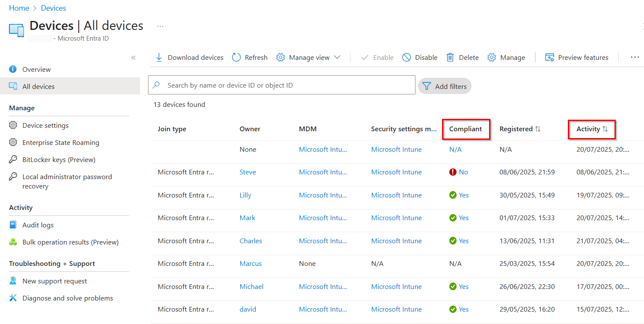Navigate to Home via the breadcrumb

pyautogui.click(x=19, y=8)
